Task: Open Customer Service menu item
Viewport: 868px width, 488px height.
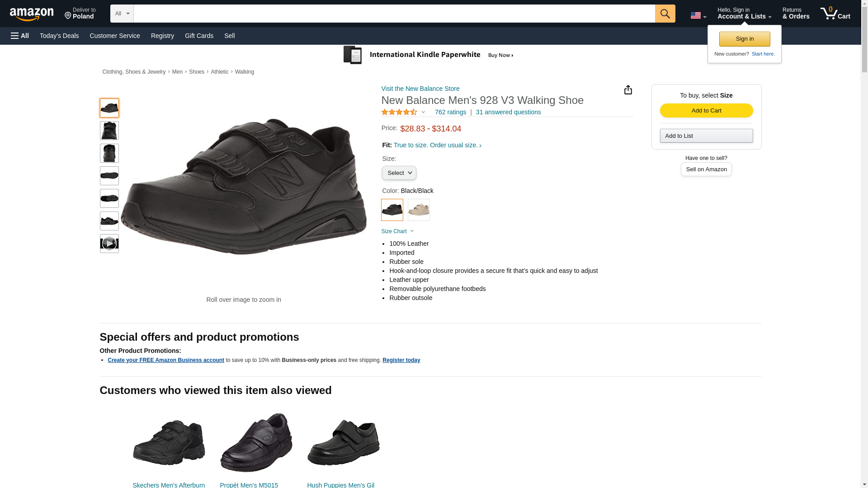Action: point(115,36)
